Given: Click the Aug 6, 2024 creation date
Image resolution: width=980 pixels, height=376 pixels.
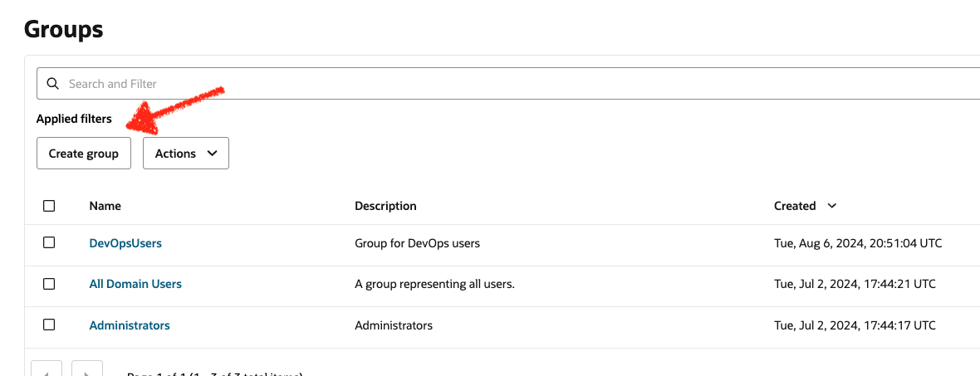Looking at the screenshot, I should coord(857,243).
